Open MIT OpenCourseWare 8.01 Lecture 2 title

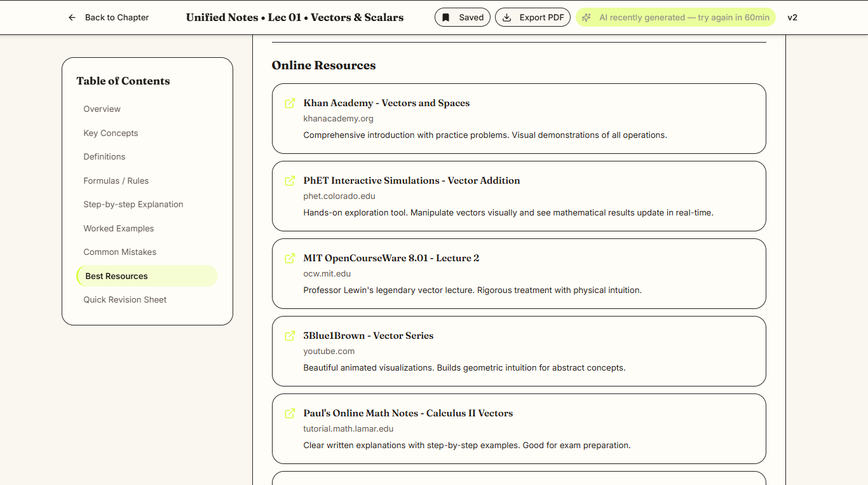391,258
